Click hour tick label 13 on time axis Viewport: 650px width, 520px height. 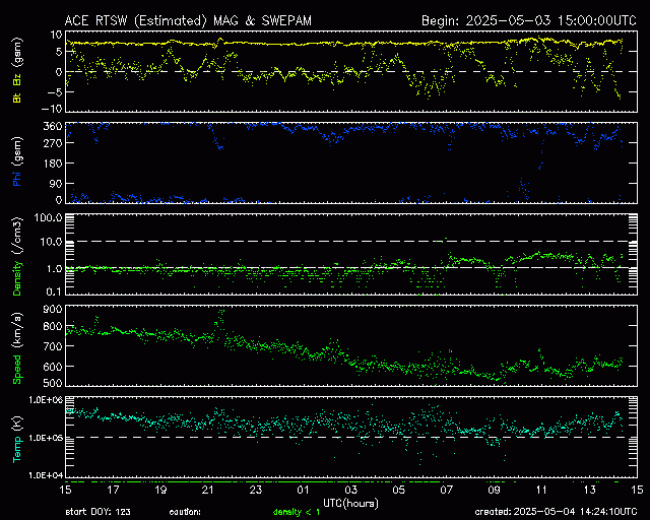(589, 490)
